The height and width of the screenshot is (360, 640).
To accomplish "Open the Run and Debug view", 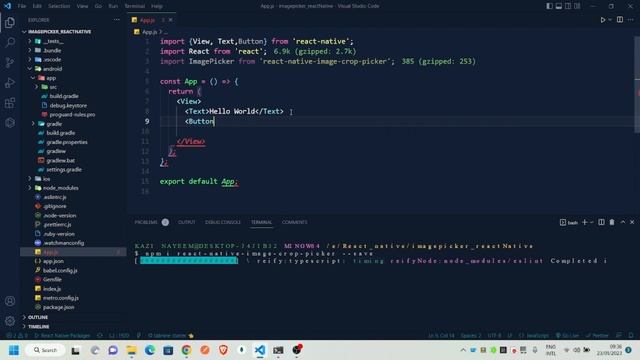I will pyautogui.click(x=10, y=82).
